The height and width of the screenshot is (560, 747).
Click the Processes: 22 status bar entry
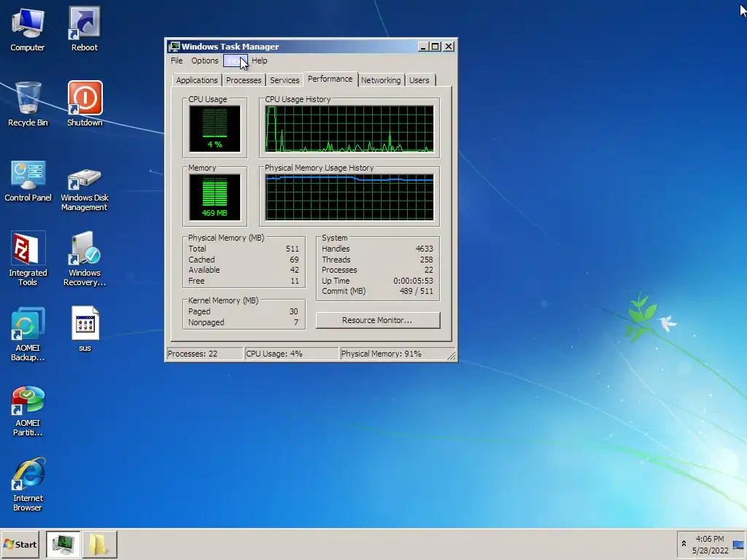[x=205, y=354]
